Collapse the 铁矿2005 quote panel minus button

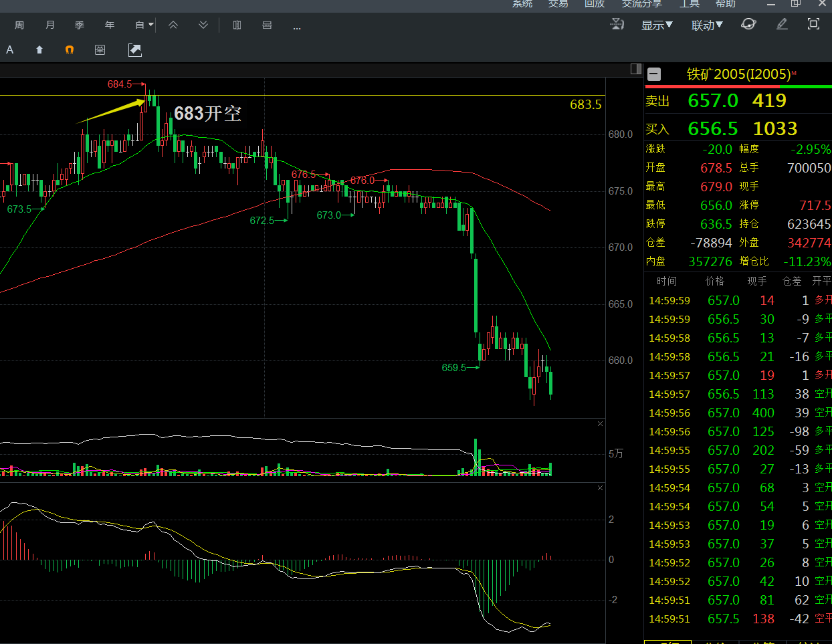[x=655, y=74]
